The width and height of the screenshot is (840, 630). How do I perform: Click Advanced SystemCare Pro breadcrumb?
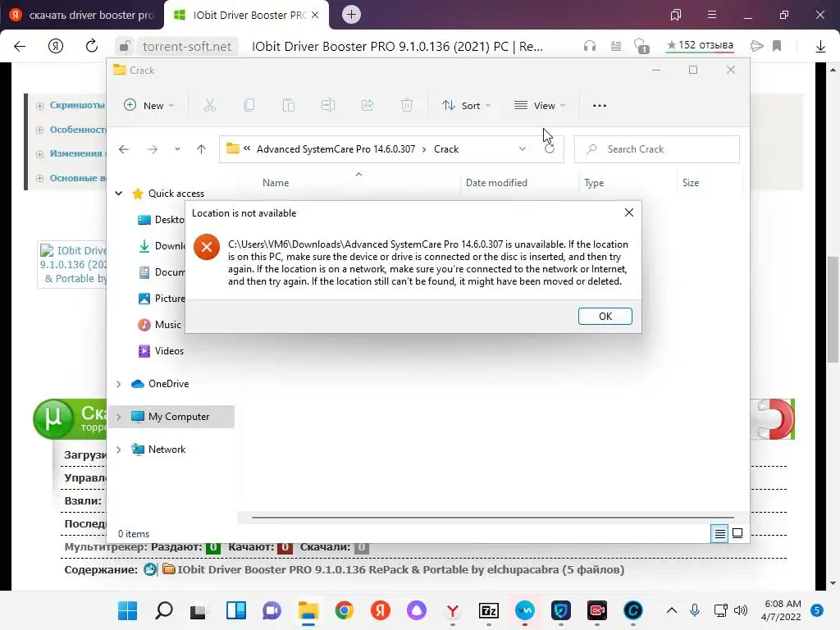pos(336,149)
